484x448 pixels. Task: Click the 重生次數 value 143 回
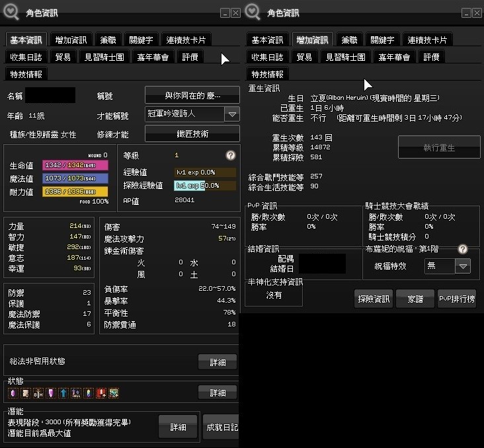(x=321, y=137)
